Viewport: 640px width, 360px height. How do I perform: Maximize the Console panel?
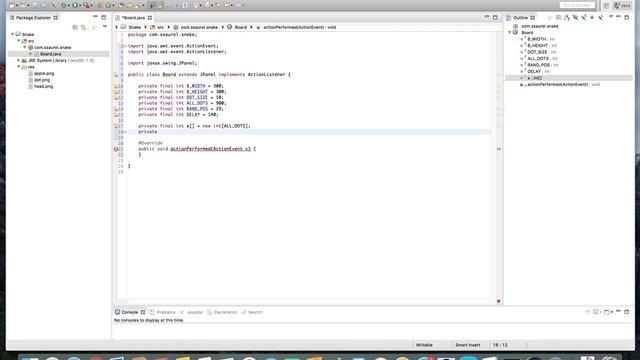click(x=627, y=312)
